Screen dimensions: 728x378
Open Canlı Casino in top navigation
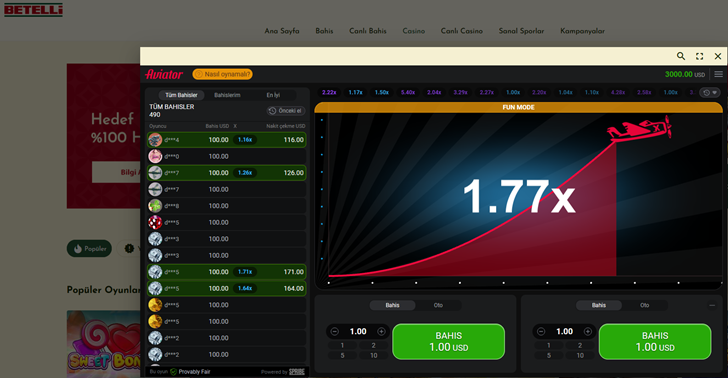(x=462, y=31)
